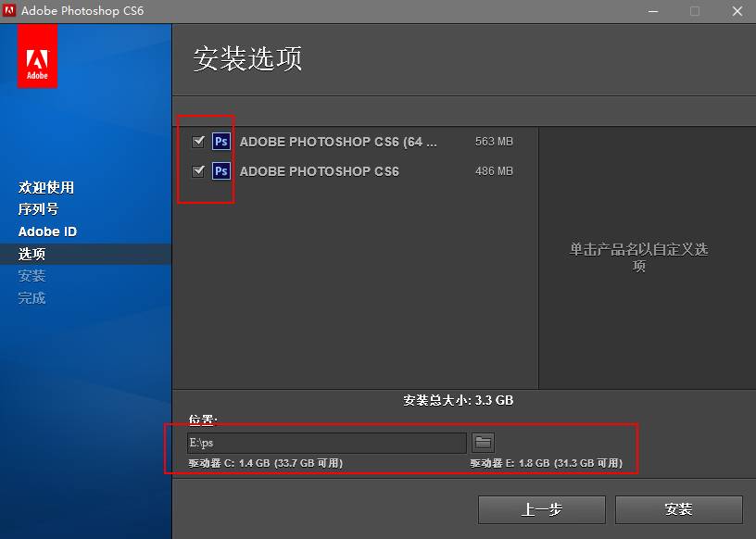Uncheck the ADOBE PHOTOSHOP CS6 (64-bit) checkbox
The height and width of the screenshot is (539, 756).
(x=197, y=141)
